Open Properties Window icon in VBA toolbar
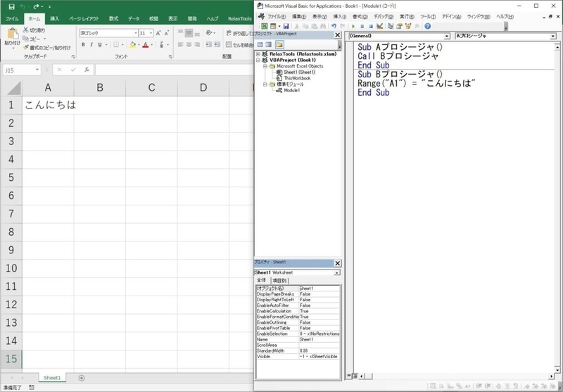The image size is (563, 392). coord(399,26)
